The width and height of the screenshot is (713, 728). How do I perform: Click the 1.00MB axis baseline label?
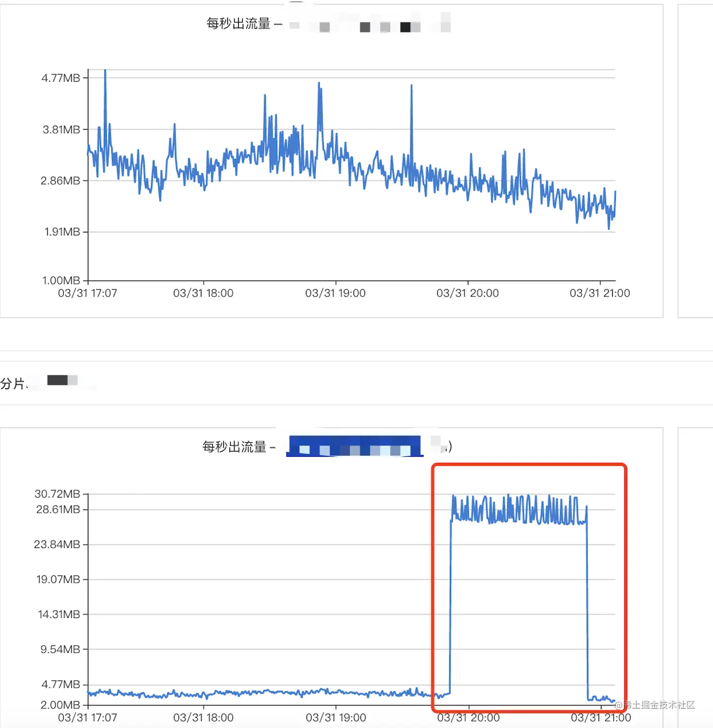(61, 280)
